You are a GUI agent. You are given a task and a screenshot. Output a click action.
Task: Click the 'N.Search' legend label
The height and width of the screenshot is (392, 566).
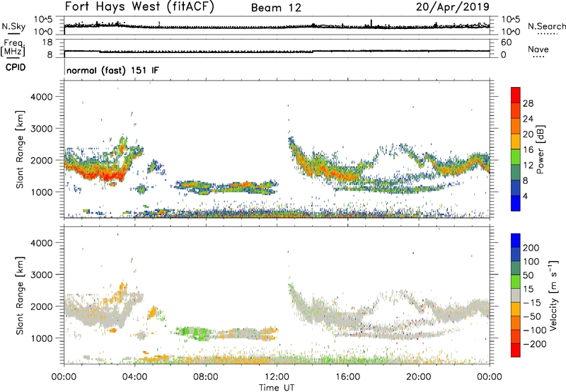pos(546,26)
